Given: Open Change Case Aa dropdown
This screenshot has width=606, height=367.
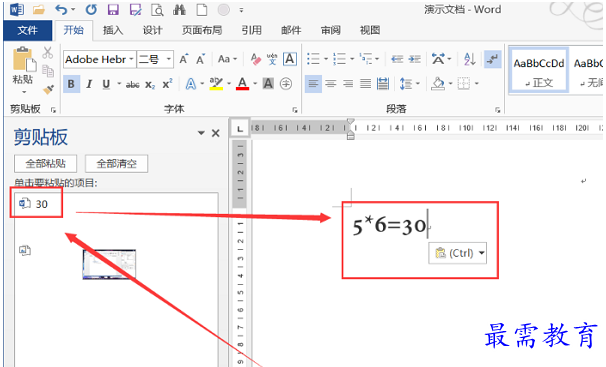Looking at the screenshot, I should click(x=227, y=59).
